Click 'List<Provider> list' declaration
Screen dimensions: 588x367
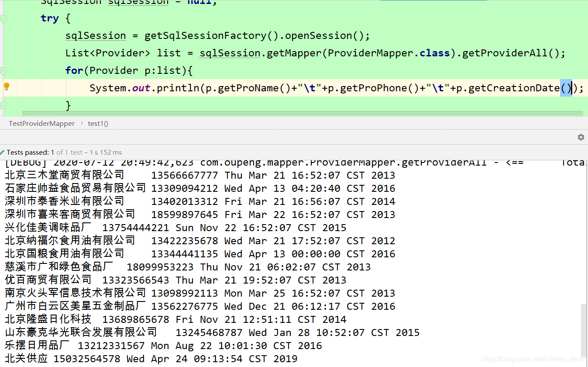coord(123,53)
